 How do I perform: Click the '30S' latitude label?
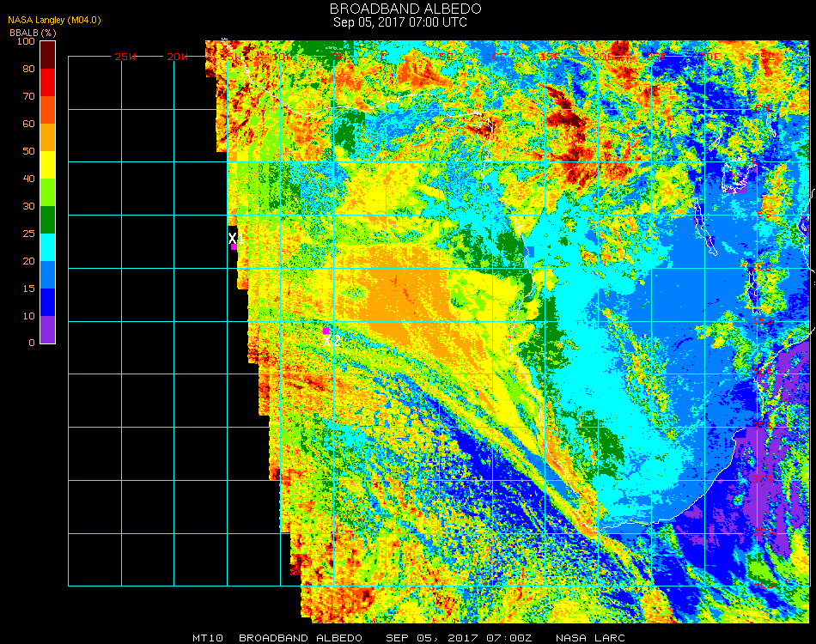click(x=763, y=479)
